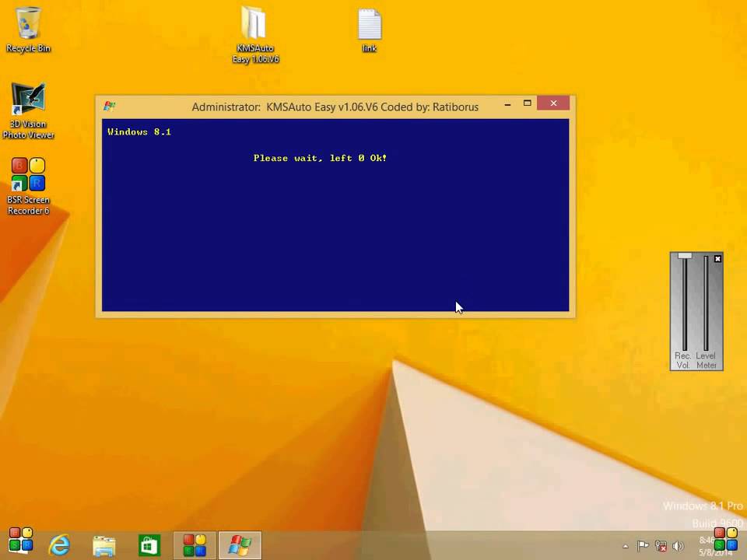Viewport: 747px width, 560px height.
Task: Click the Rec. Vol. slider handle
Action: pos(685,256)
